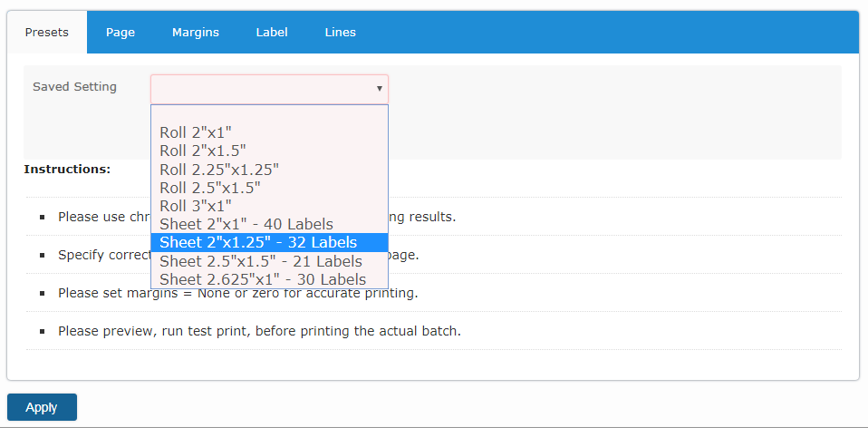Go to the Margins tab
868x428 pixels.
pos(196,32)
